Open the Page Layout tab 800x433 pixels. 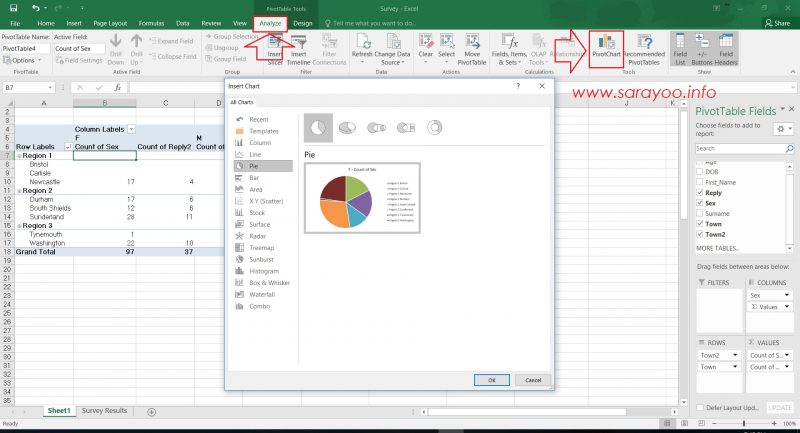click(x=110, y=23)
